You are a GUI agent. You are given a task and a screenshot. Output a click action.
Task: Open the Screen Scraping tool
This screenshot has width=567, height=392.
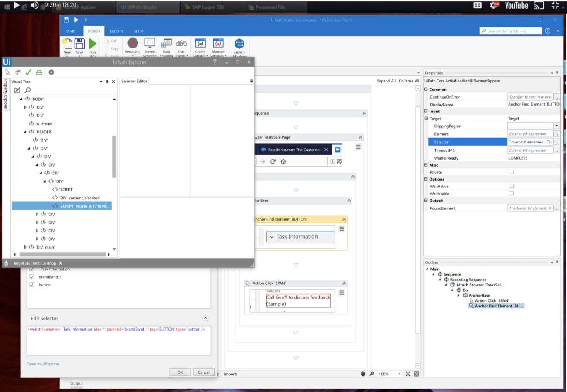click(150, 43)
